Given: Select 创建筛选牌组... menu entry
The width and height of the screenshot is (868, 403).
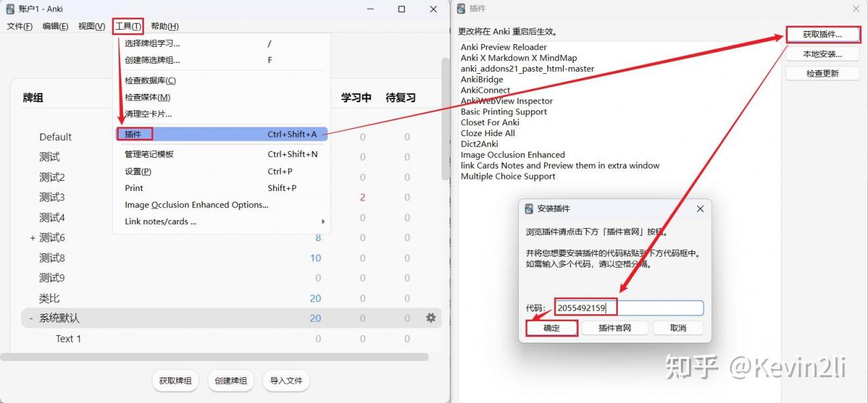Looking at the screenshot, I should pyautogui.click(x=221, y=60).
